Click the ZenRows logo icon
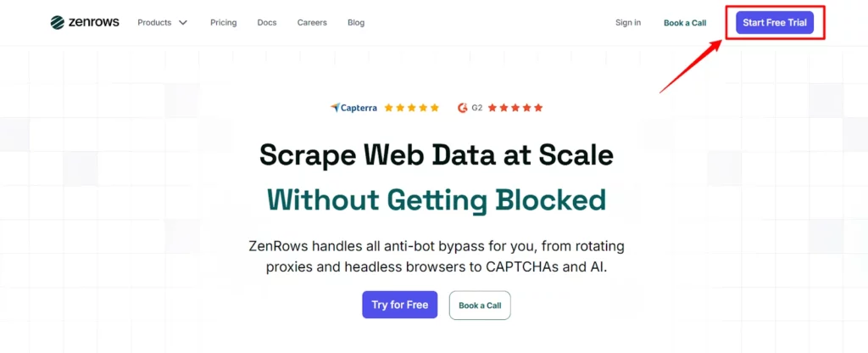The height and width of the screenshot is (353, 868). tap(58, 22)
